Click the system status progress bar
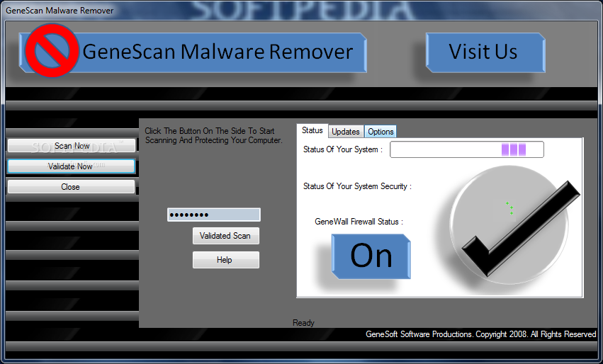 coord(467,149)
